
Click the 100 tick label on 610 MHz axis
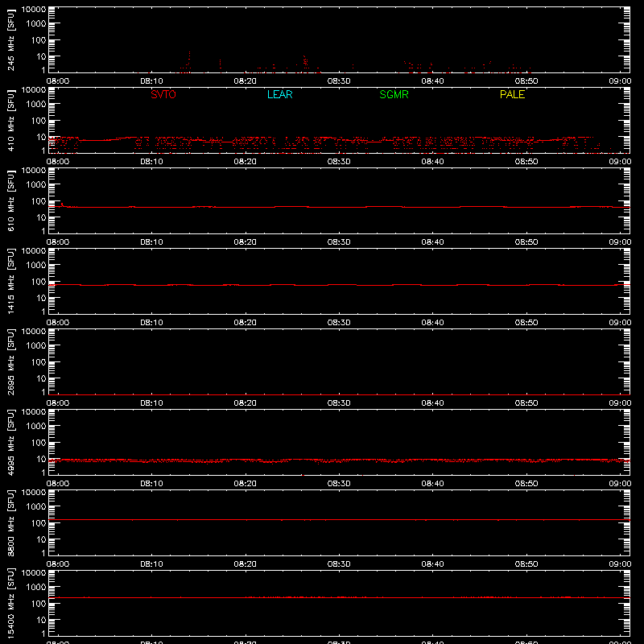point(39,201)
